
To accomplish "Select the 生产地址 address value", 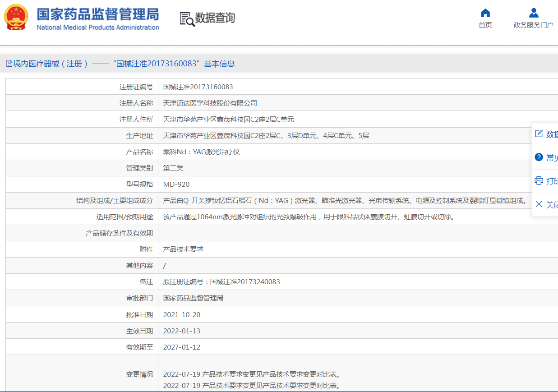I will pos(266,136).
